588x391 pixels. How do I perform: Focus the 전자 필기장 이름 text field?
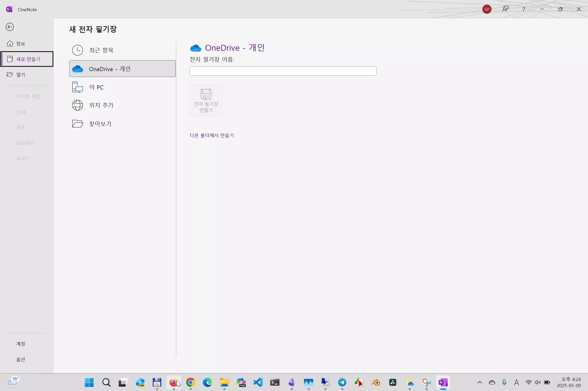tap(283, 71)
